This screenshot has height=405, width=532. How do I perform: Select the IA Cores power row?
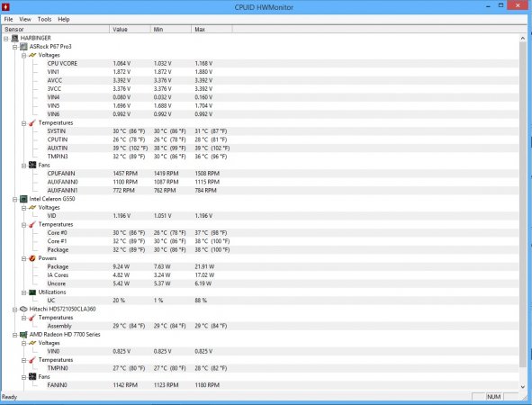pyautogui.click(x=260, y=275)
